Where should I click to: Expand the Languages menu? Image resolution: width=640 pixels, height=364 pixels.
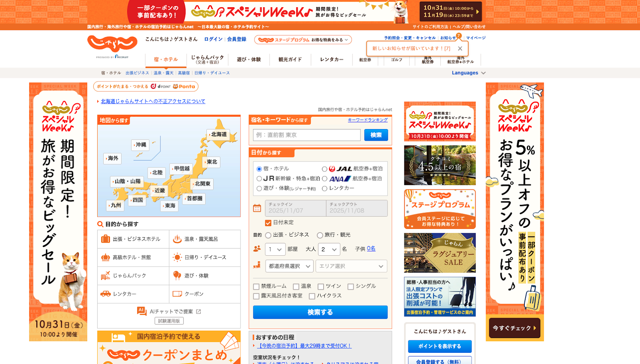[x=468, y=73]
